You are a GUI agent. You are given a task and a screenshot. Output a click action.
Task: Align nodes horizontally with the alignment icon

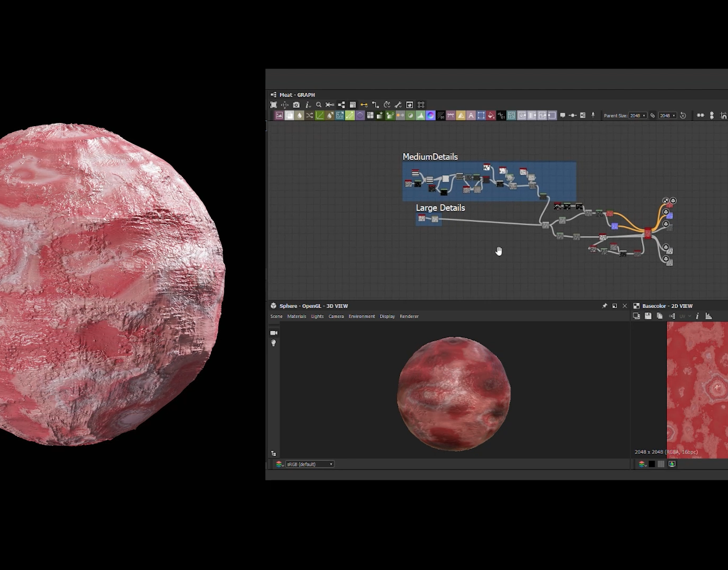[701, 115]
